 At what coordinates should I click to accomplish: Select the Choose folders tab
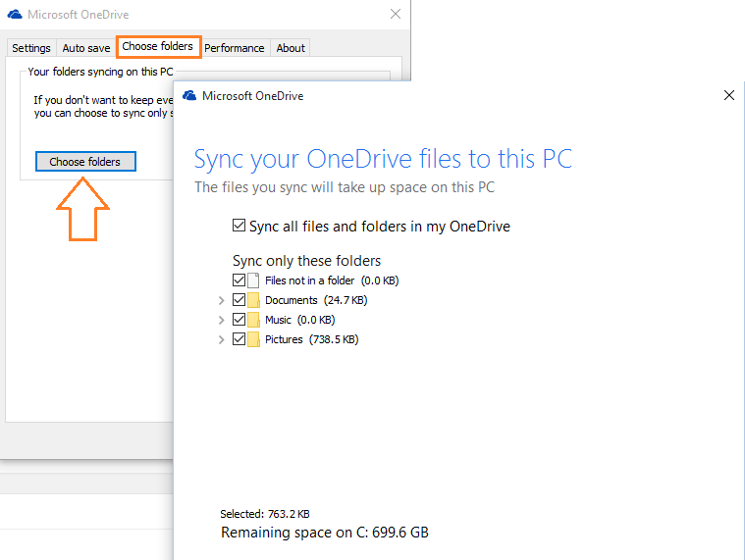pos(158,46)
